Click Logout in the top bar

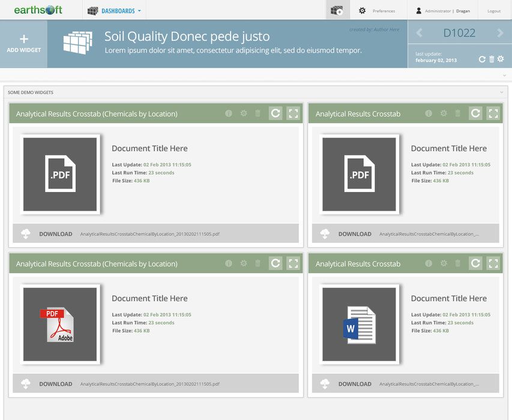pyautogui.click(x=493, y=11)
